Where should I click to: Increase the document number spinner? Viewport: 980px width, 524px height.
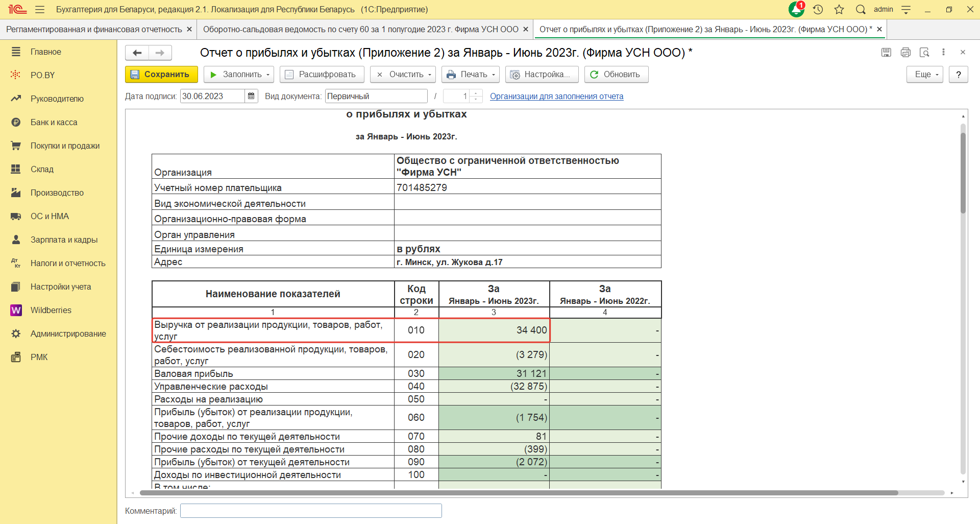[x=476, y=93]
